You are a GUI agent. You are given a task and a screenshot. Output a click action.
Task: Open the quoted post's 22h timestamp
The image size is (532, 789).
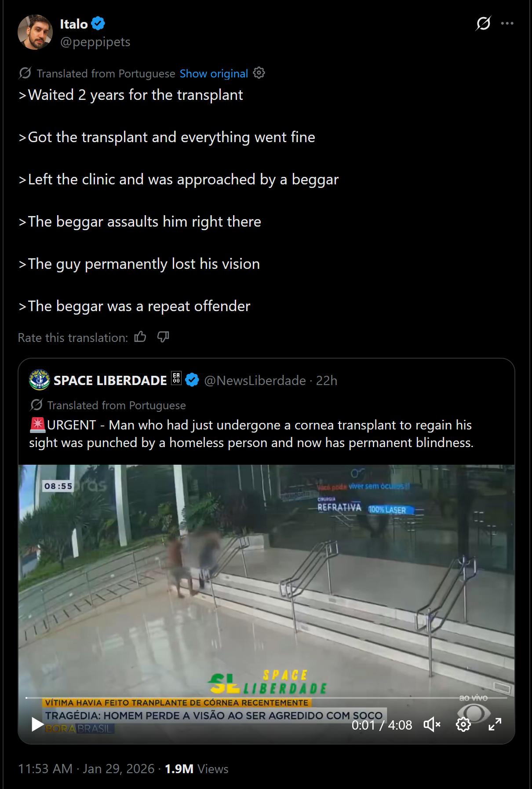327,381
